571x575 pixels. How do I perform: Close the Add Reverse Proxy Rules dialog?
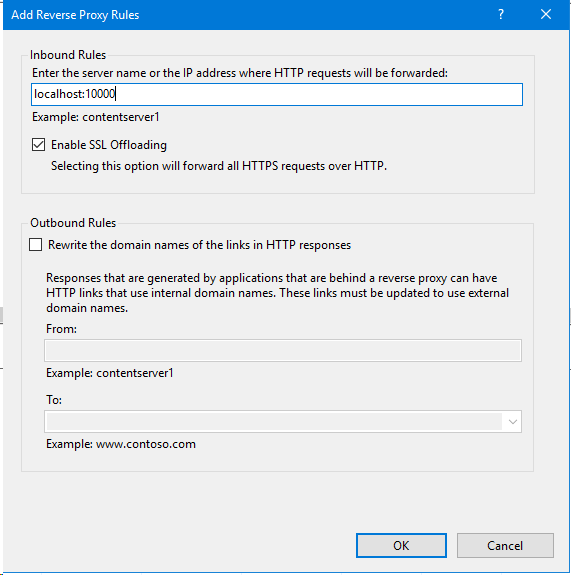(546, 15)
